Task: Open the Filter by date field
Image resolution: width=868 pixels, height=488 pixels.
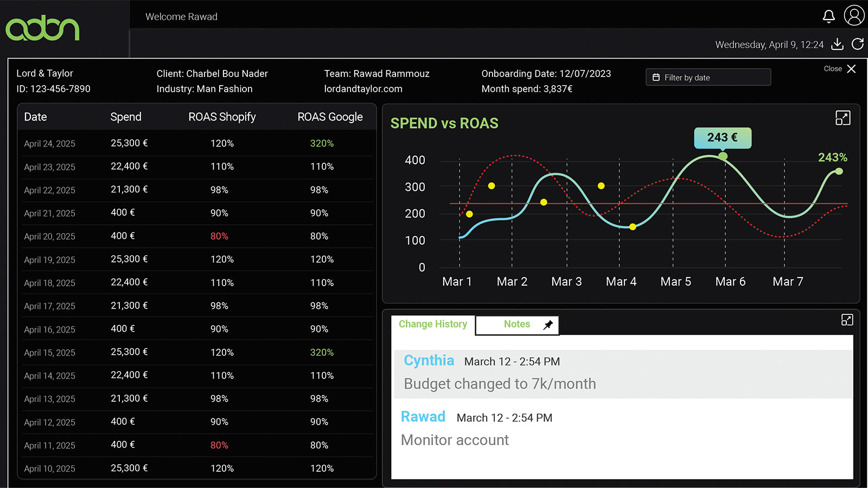Action: [x=708, y=77]
